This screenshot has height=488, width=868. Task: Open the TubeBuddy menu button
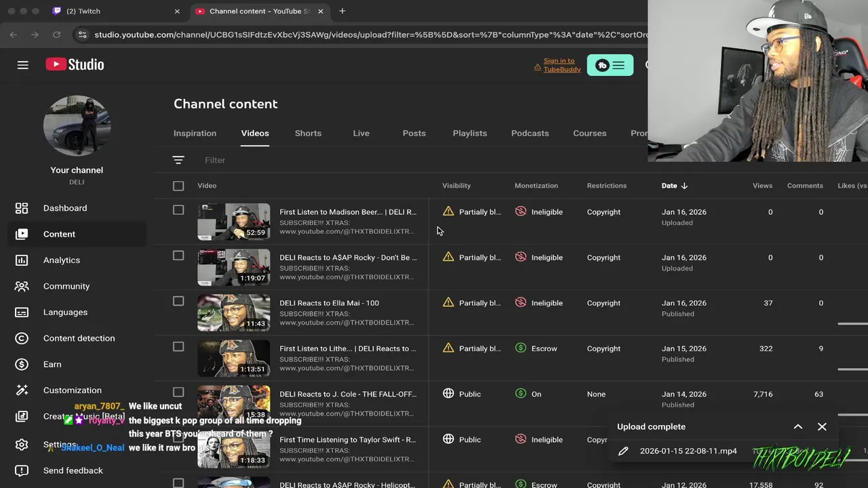[x=610, y=65]
